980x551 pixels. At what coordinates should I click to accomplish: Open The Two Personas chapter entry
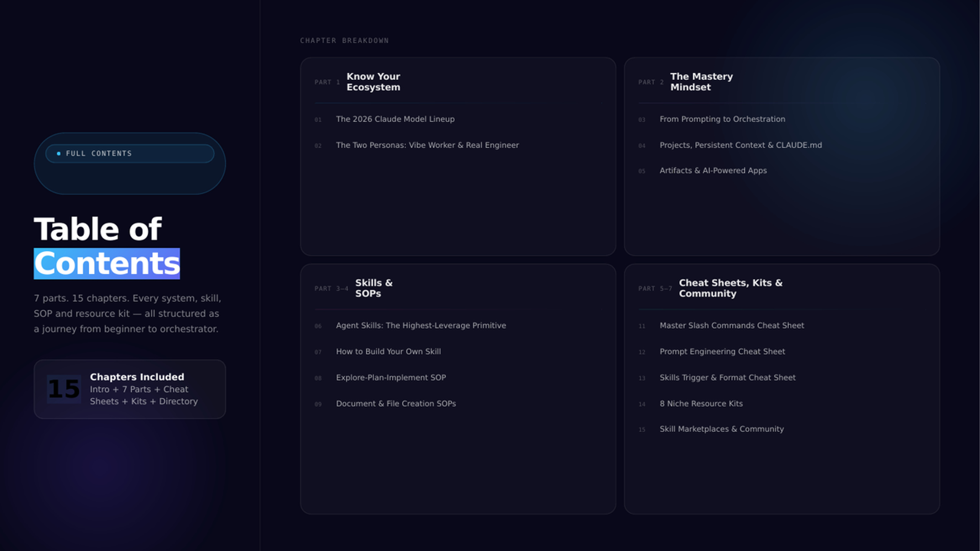tap(427, 145)
